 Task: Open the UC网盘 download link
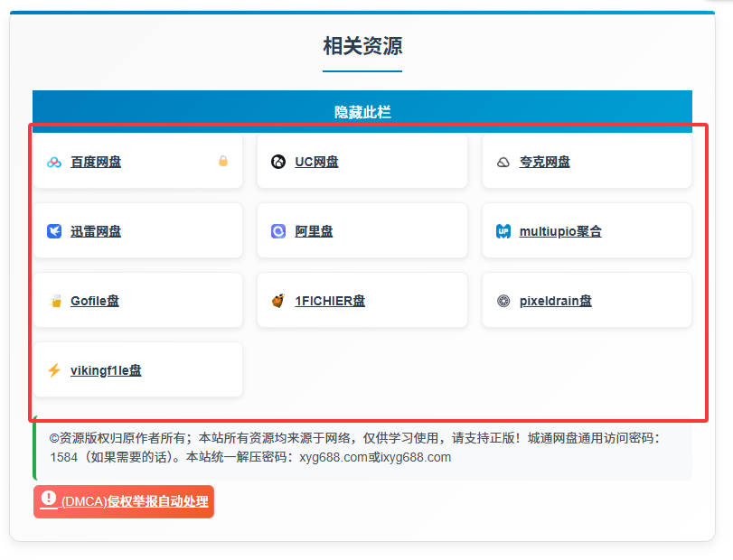(x=315, y=162)
